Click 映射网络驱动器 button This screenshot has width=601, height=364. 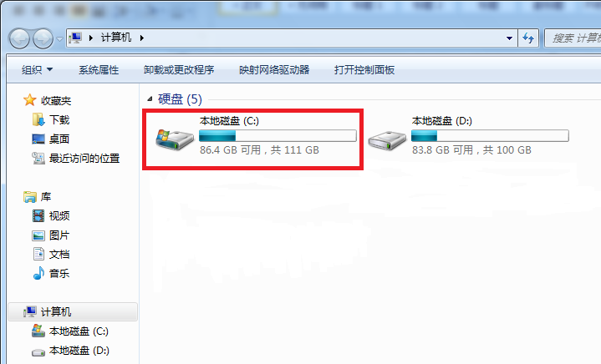pyautogui.click(x=274, y=69)
